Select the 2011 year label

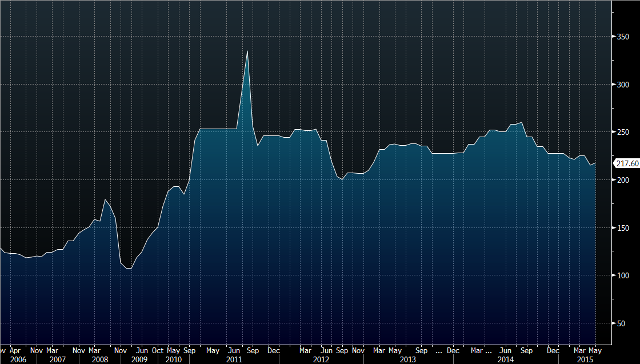click(x=234, y=359)
